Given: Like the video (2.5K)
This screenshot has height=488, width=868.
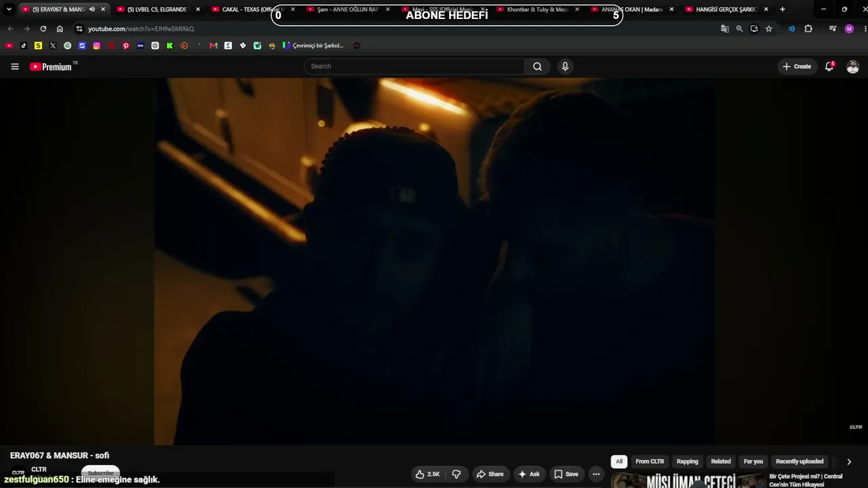Looking at the screenshot, I should (x=428, y=474).
